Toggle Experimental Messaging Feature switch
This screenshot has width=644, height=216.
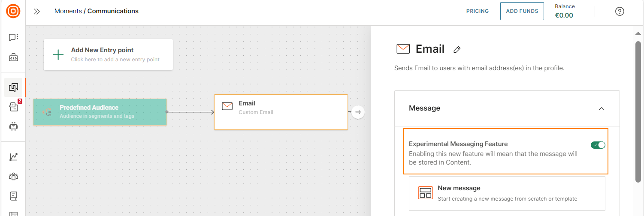pos(598,145)
